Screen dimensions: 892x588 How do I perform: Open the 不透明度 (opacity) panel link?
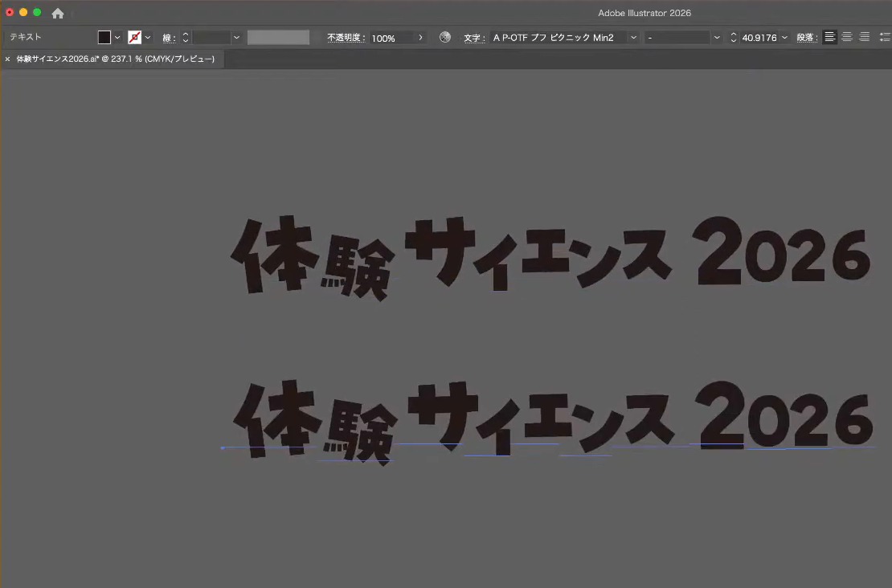[346, 38]
